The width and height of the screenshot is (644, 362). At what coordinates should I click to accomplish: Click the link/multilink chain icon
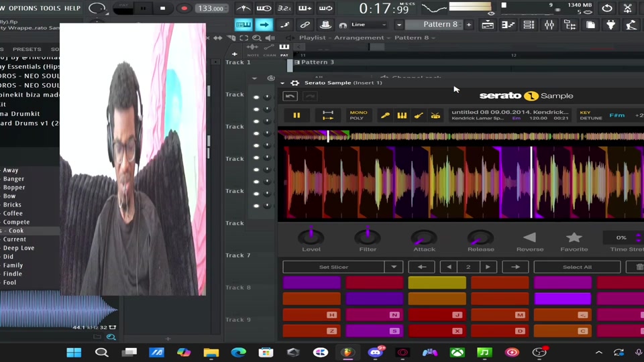click(x=305, y=25)
